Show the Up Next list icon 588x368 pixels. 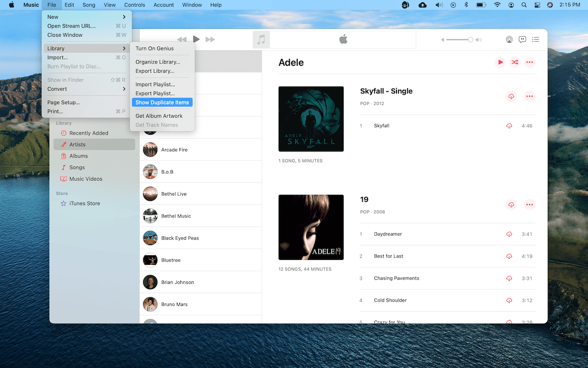(x=536, y=40)
